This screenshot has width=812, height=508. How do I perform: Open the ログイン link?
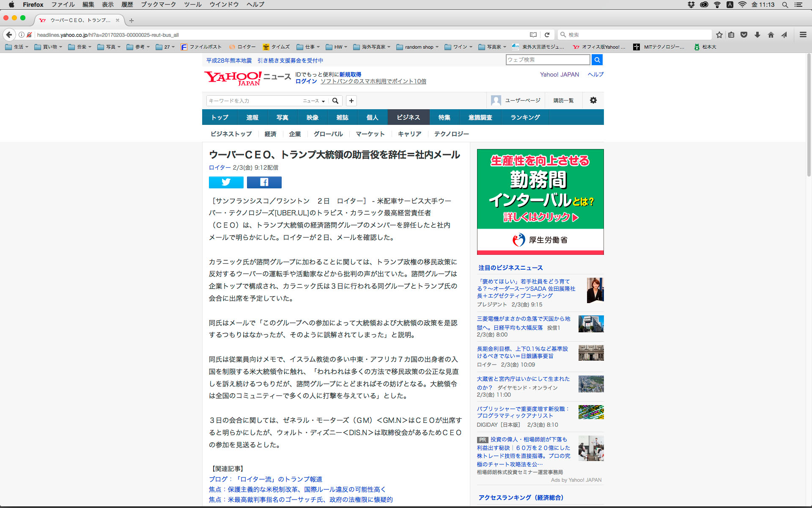[306, 81]
